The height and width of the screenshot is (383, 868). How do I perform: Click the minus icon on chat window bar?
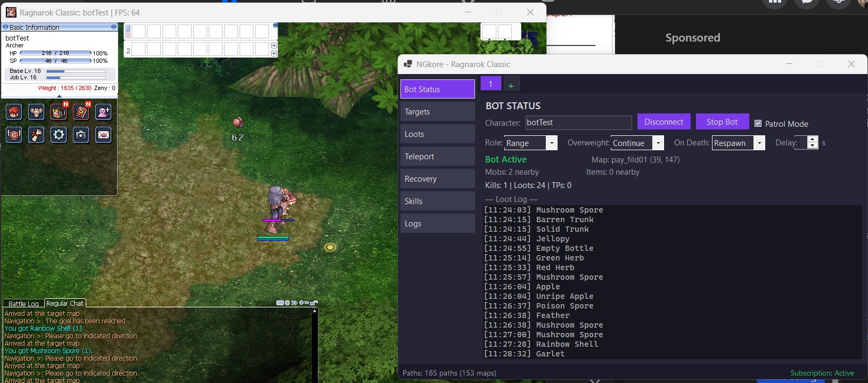(307, 303)
